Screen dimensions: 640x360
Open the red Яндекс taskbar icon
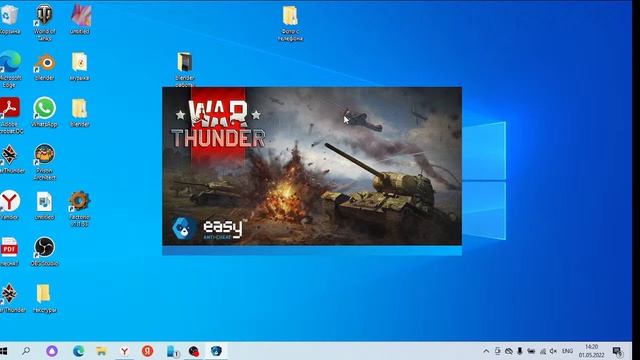coord(147,351)
